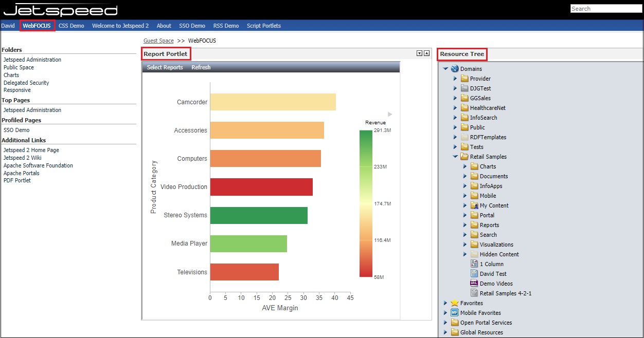Image resolution: width=644 pixels, height=338 pixels.
Task: Click the David Test report icon
Action: [474, 274]
